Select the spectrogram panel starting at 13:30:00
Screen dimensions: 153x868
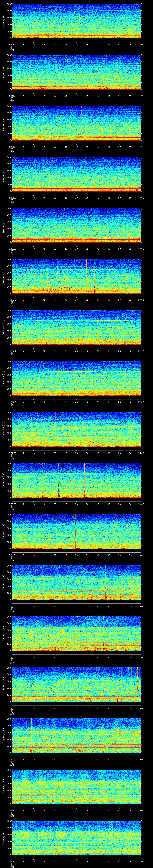(76, 837)
